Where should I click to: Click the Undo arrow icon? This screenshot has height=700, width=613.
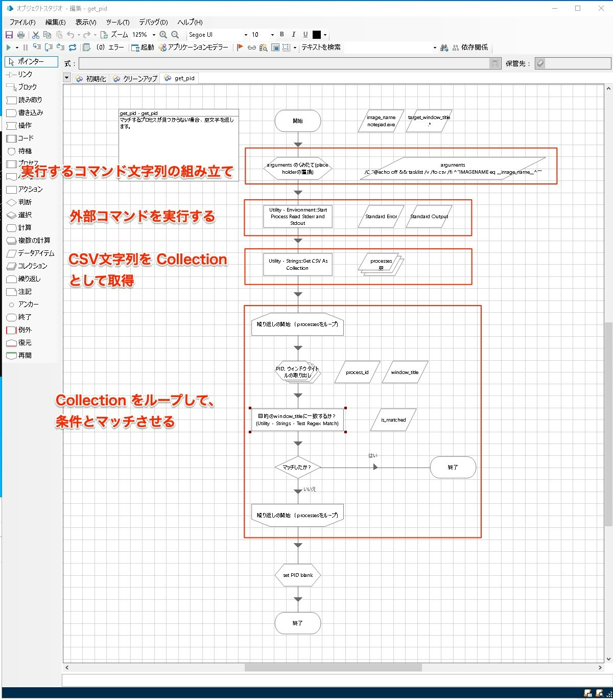[70, 35]
